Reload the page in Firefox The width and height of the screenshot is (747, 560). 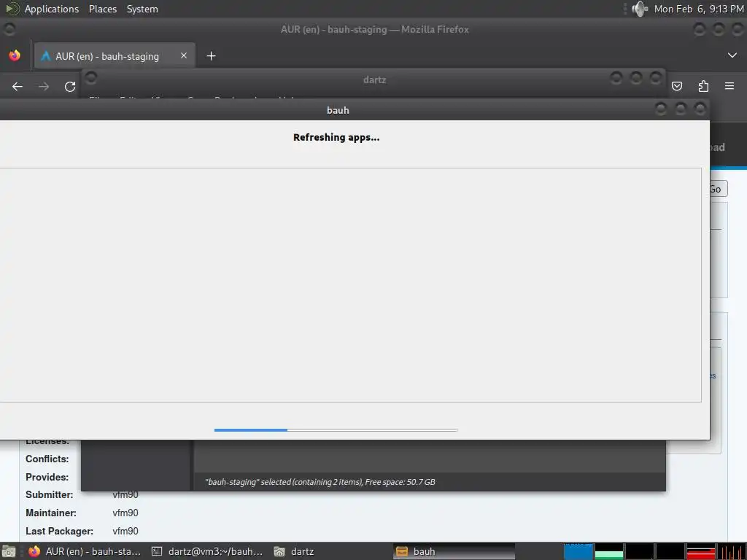click(x=70, y=87)
